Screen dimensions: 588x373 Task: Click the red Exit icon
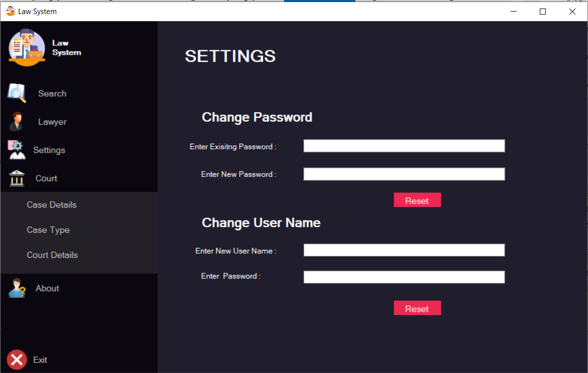[x=16, y=359]
